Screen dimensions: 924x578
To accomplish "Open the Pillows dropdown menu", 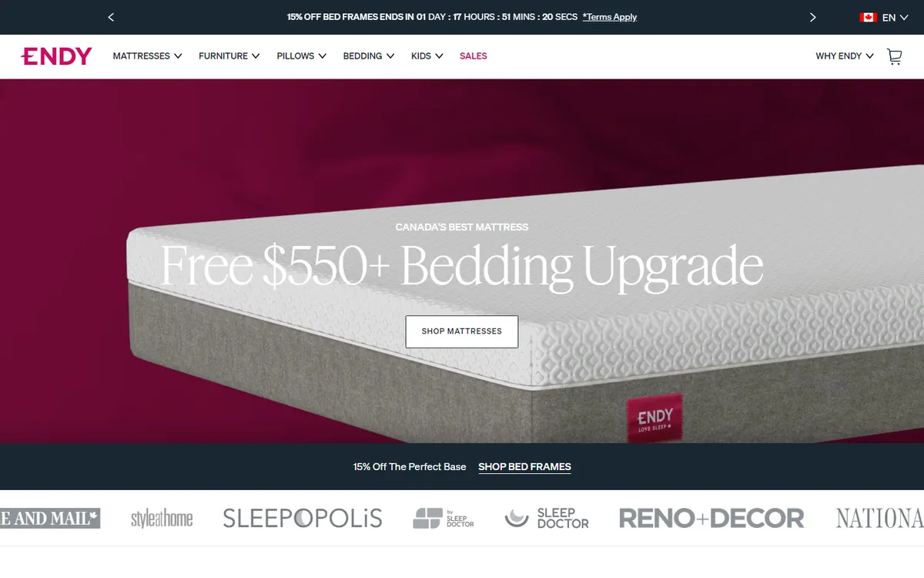I will pyautogui.click(x=302, y=56).
